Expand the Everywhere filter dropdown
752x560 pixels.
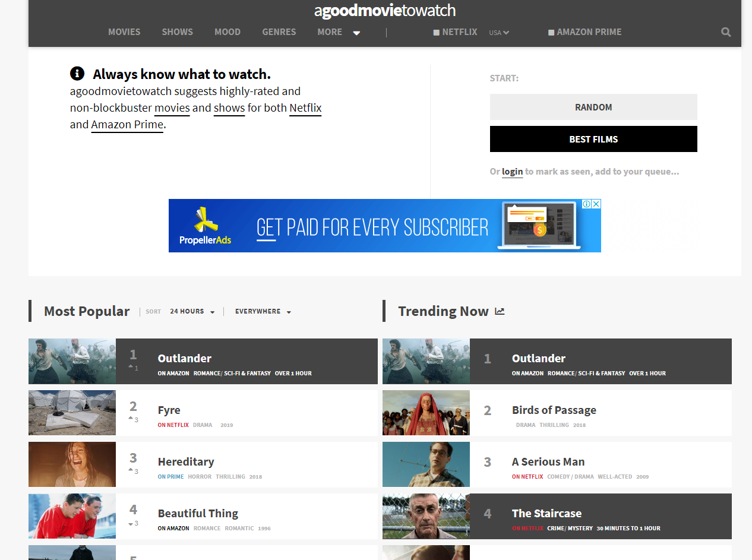(x=263, y=312)
